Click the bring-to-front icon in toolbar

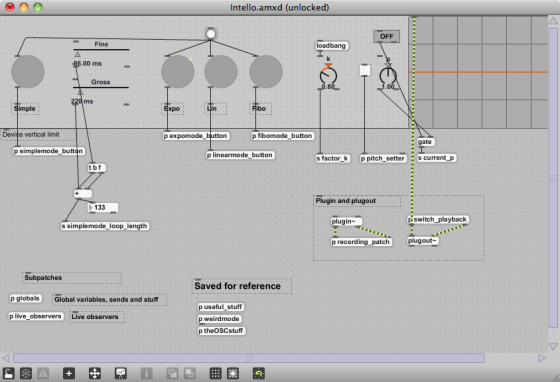172,373
